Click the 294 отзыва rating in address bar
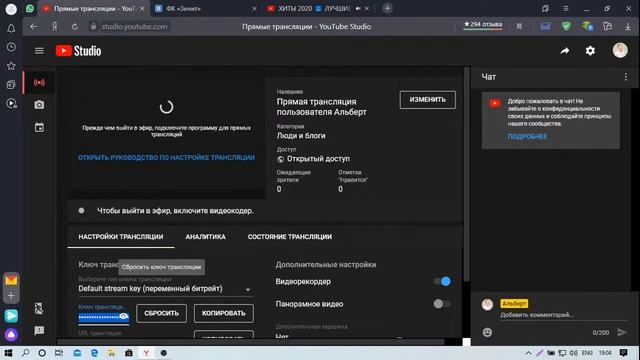 point(483,24)
